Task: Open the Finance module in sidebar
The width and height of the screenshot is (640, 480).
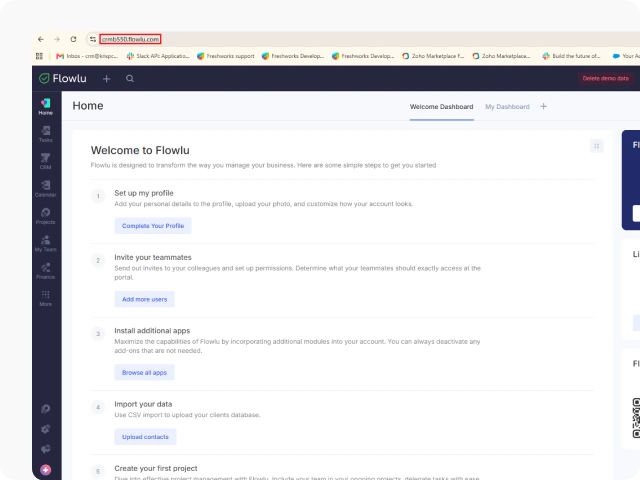Action: [45, 271]
